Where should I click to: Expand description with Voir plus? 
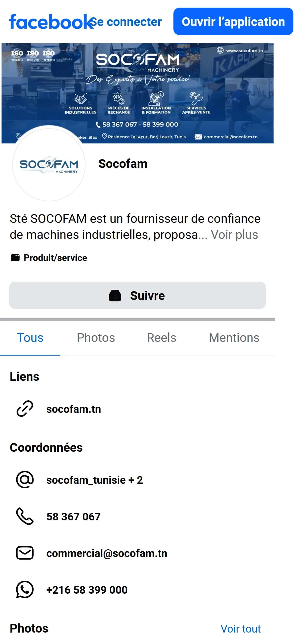point(234,235)
